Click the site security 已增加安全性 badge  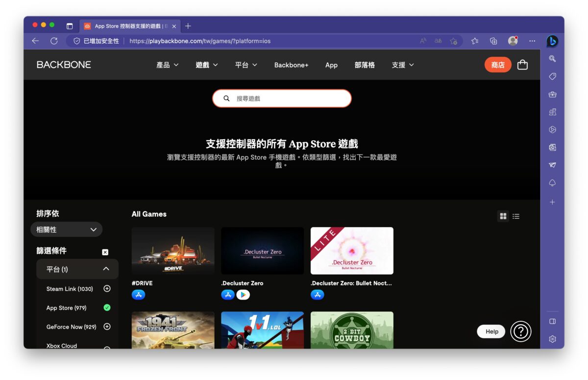coord(96,41)
